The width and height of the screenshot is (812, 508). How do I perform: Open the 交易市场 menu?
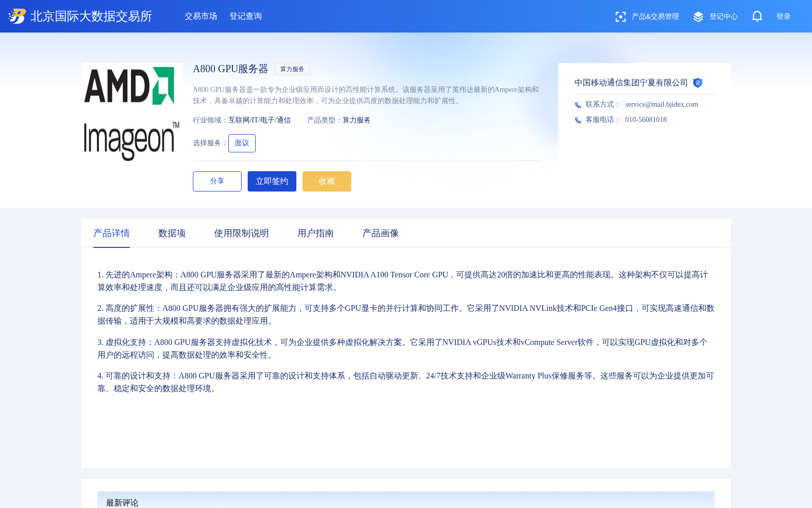[201, 16]
